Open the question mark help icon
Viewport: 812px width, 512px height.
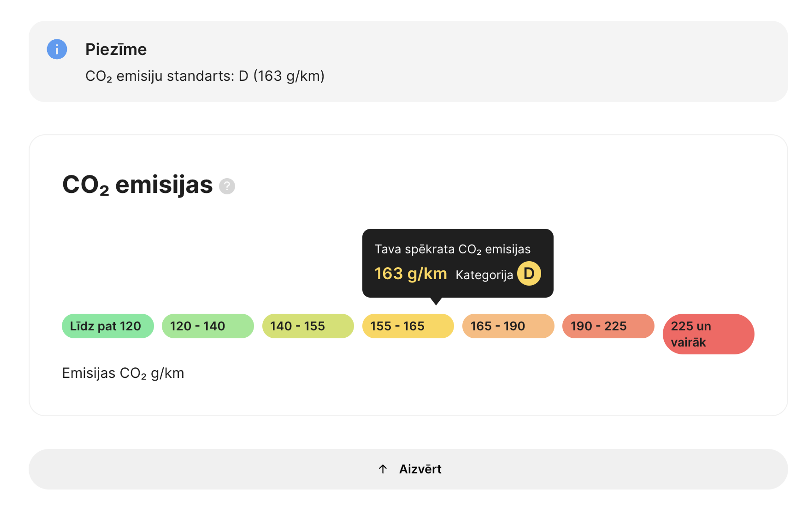click(x=227, y=186)
